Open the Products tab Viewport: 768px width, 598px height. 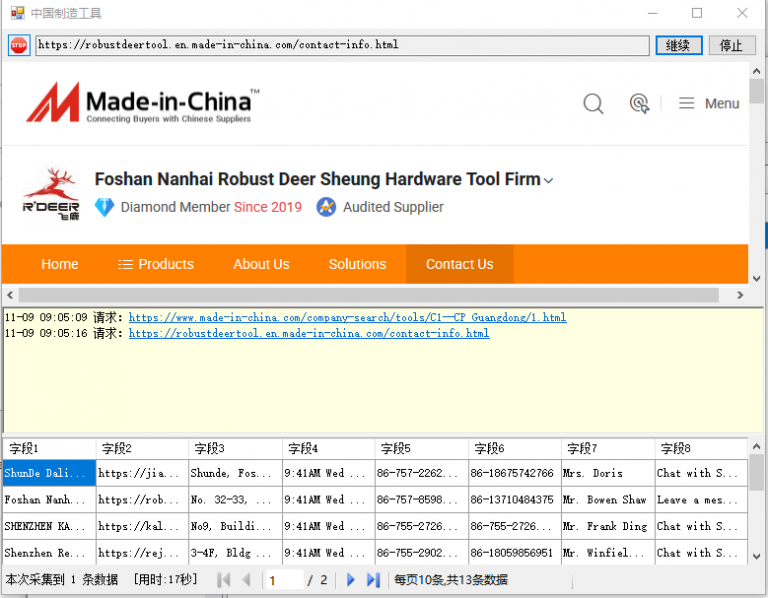[x=156, y=264]
